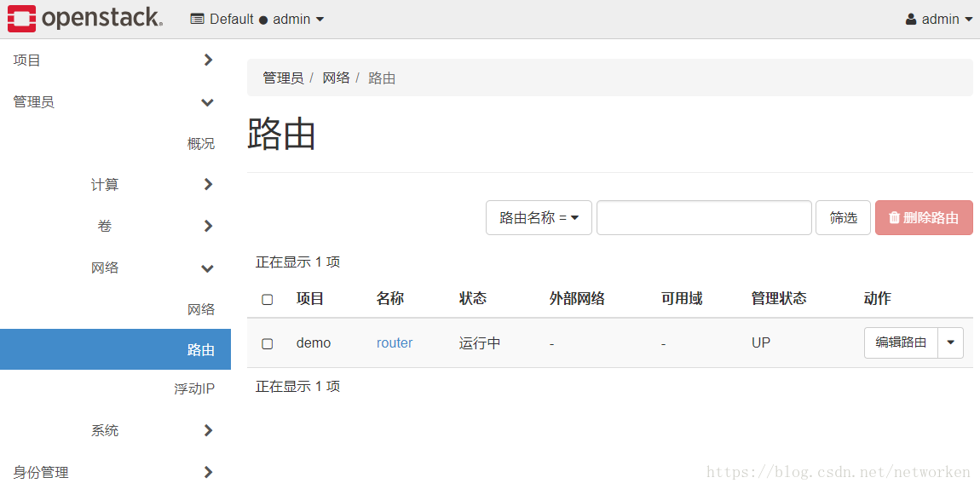Click the 删除路由 delete button
Viewport: 980px width, 489px height.
[x=924, y=218]
